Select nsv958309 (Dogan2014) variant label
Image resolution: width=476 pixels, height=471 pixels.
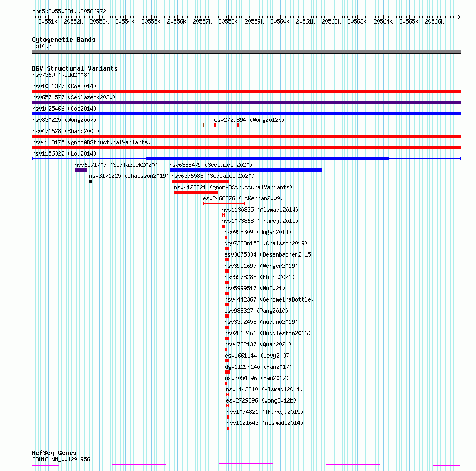coord(258,232)
